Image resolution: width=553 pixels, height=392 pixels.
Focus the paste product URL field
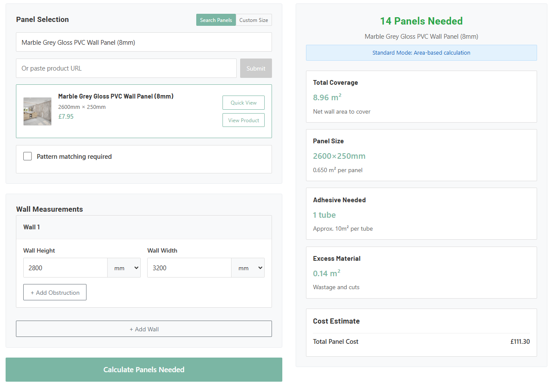pyautogui.click(x=126, y=68)
